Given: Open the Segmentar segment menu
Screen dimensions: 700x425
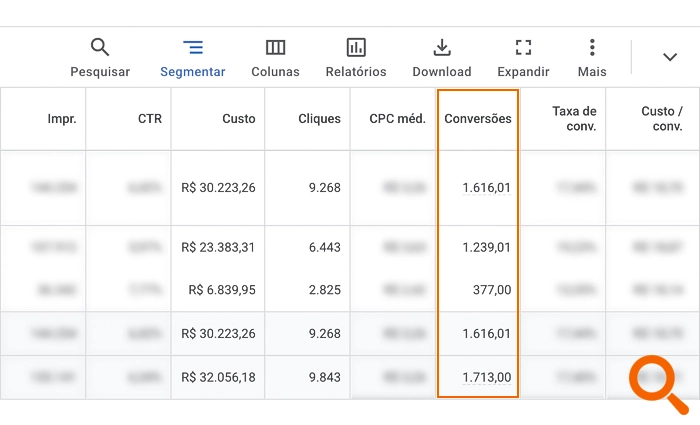Looking at the screenshot, I should pyautogui.click(x=193, y=58).
